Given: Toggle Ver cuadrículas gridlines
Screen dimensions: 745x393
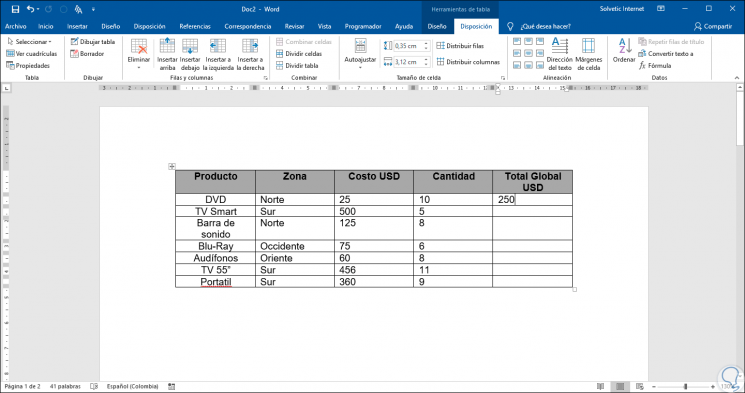Looking at the screenshot, I should 32,54.
